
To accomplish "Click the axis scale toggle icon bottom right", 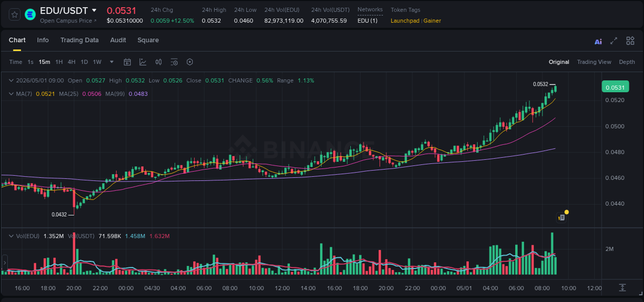I will click(622, 288).
